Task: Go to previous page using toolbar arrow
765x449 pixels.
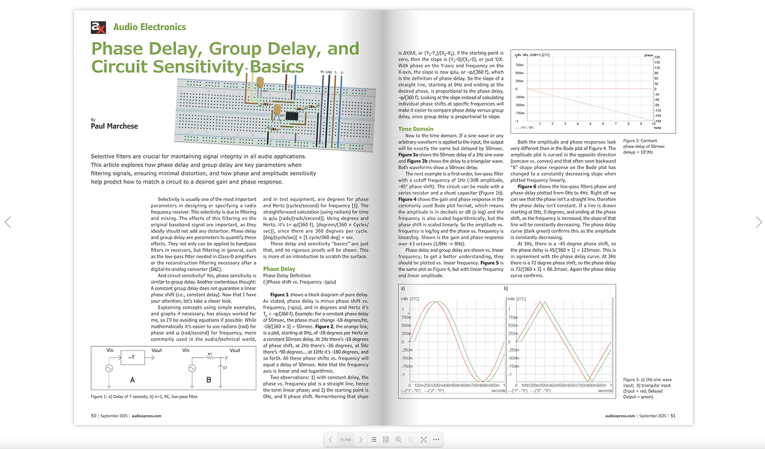Action: pyautogui.click(x=331, y=439)
